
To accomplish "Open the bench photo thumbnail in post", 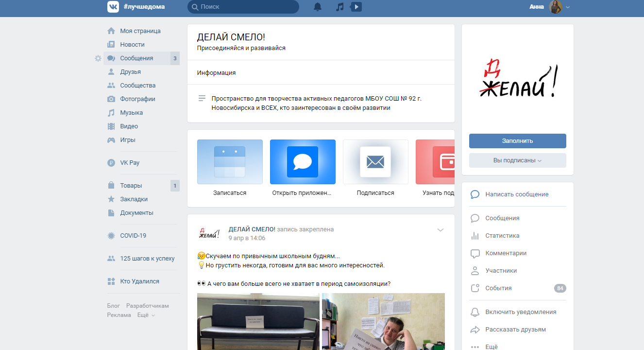I will [x=258, y=321].
